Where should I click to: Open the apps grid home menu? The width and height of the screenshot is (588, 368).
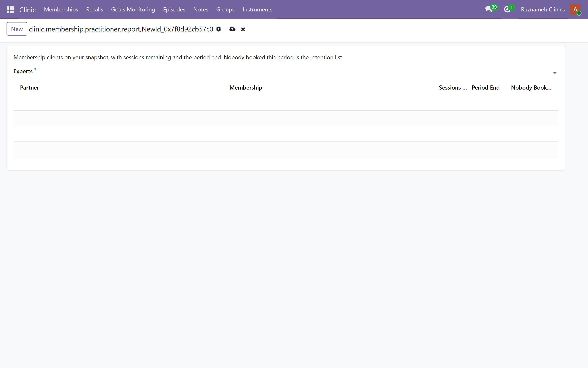pos(11,9)
